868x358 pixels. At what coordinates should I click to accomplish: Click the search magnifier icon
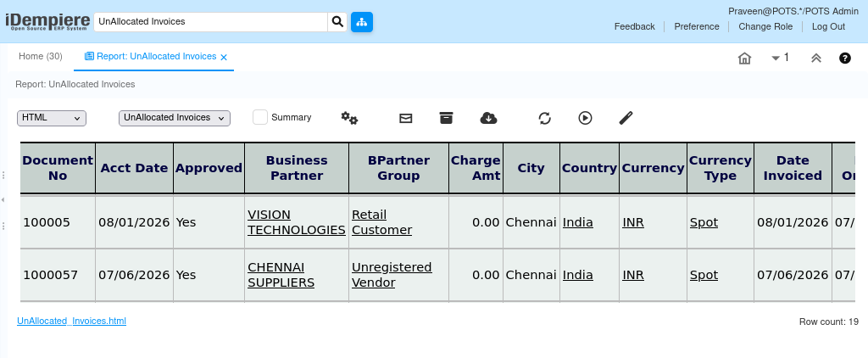pos(337,22)
